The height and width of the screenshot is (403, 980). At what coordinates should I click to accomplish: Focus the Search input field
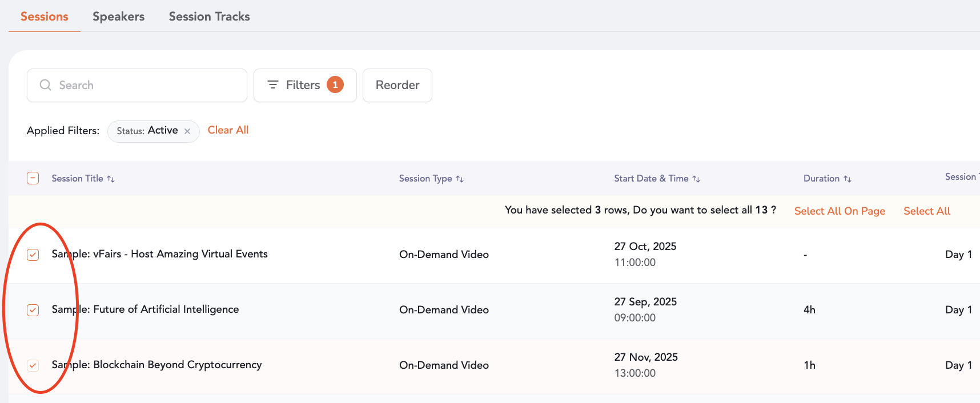click(146, 85)
